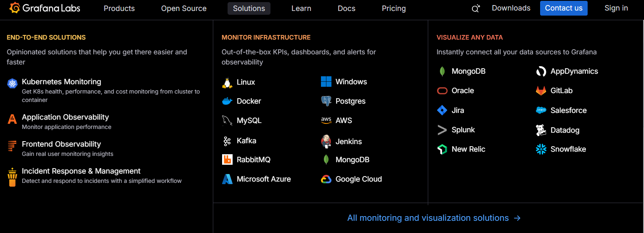644x233 pixels.
Task: Click the Splunk chevron icon
Action: 442,130
